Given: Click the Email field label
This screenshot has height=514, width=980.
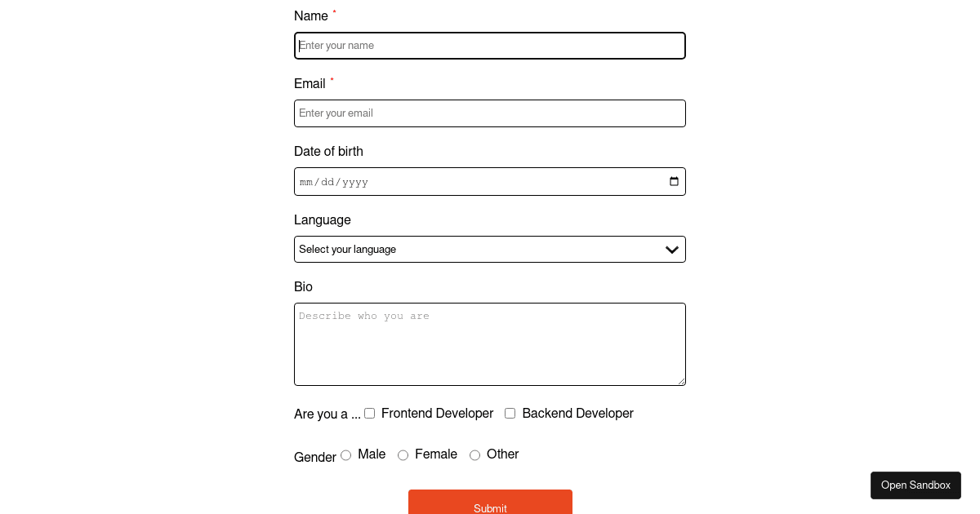Looking at the screenshot, I should (310, 84).
